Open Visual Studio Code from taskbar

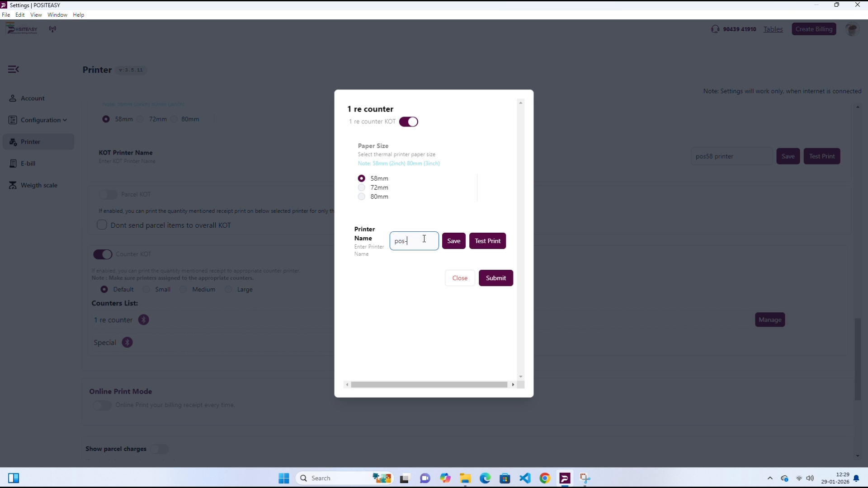[x=525, y=478]
